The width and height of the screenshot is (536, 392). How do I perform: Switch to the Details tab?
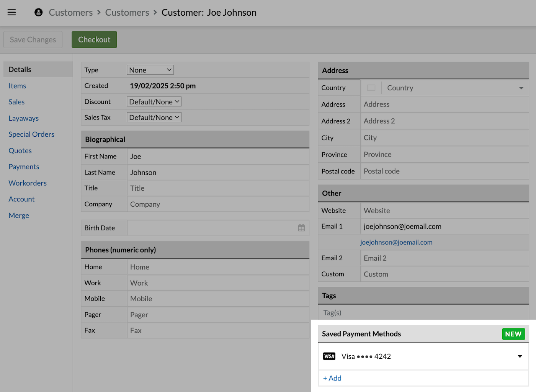20,69
